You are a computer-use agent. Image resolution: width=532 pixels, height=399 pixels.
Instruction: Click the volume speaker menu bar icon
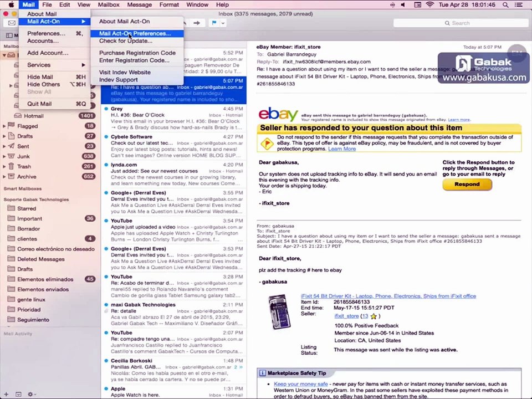click(403, 5)
